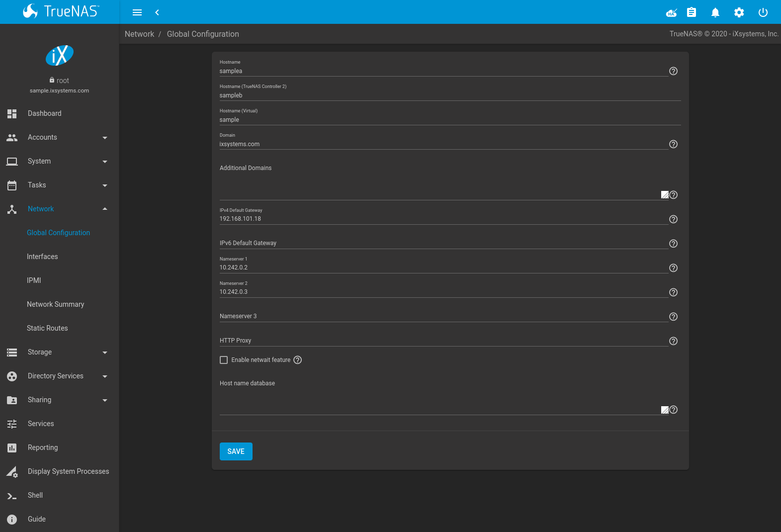Viewport: 781px width, 532px height.
Task: Show help for Additional Domains
Action: coord(673,195)
